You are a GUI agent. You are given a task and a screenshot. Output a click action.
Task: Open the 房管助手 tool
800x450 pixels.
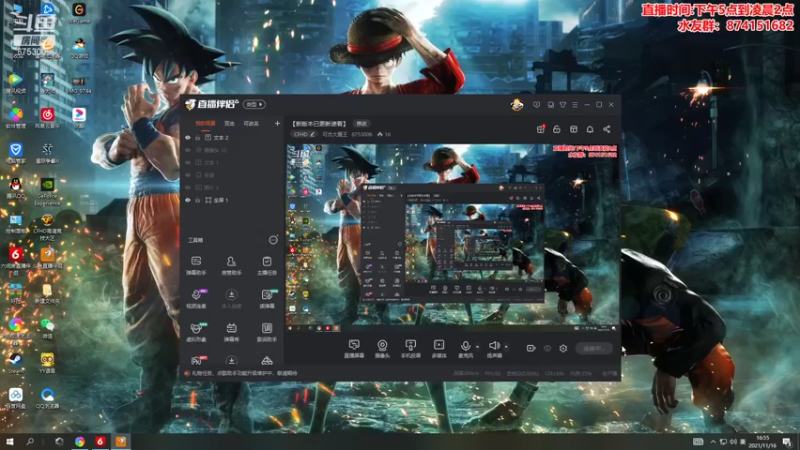tap(231, 266)
